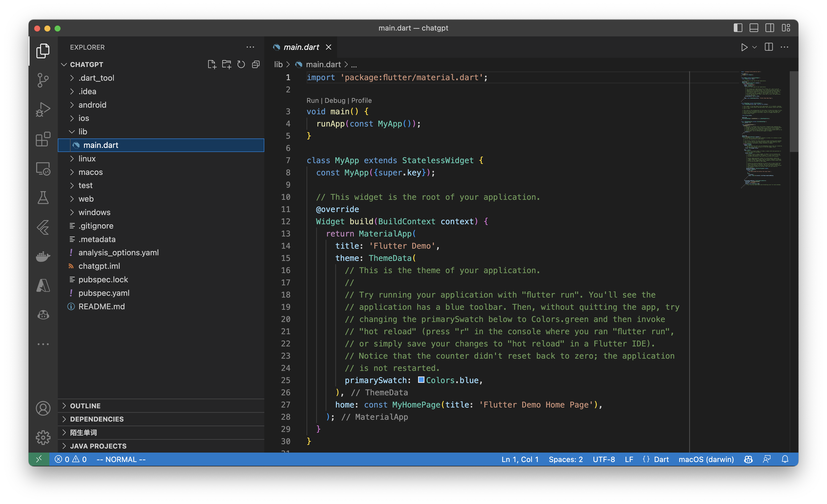Expand the OUTLINE section
The width and height of the screenshot is (827, 504).
point(161,406)
